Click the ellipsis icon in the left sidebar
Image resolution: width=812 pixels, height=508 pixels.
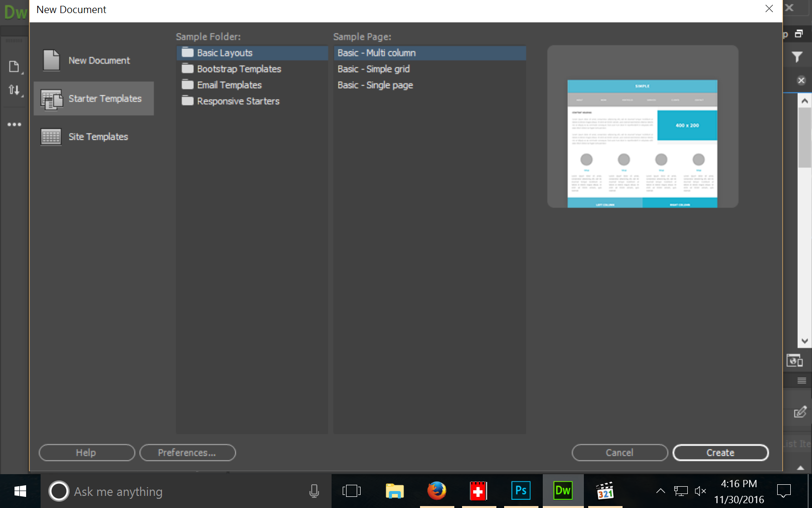click(14, 124)
